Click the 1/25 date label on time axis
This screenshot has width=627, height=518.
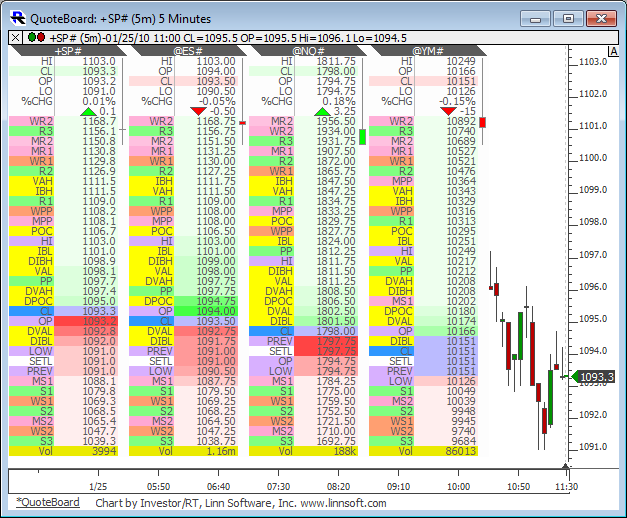[x=98, y=487]
